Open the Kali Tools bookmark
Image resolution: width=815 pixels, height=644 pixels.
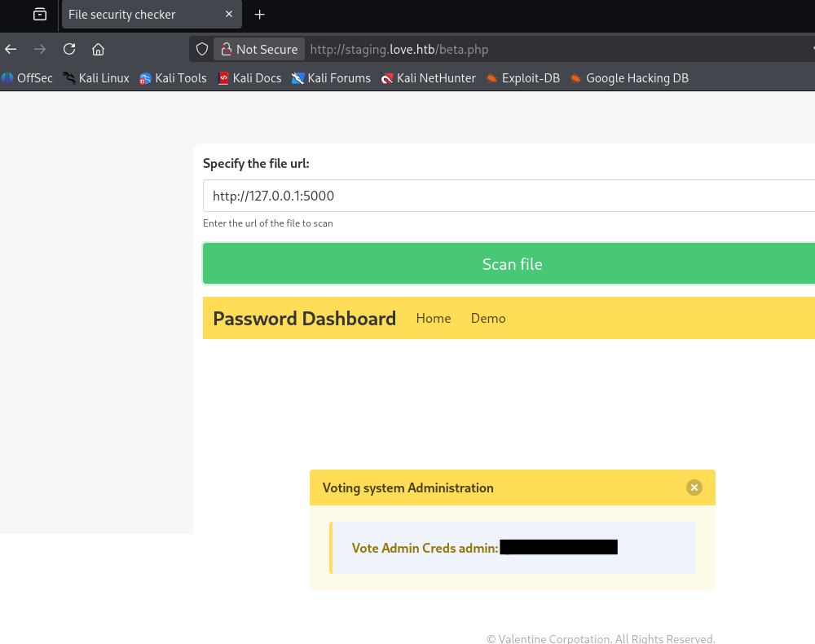click(x=173, y=78)
